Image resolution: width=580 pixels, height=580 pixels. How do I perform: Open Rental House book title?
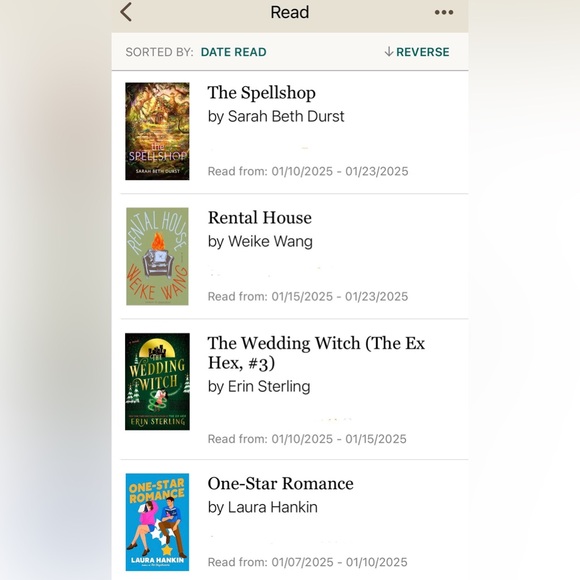(x=260, y=218)
